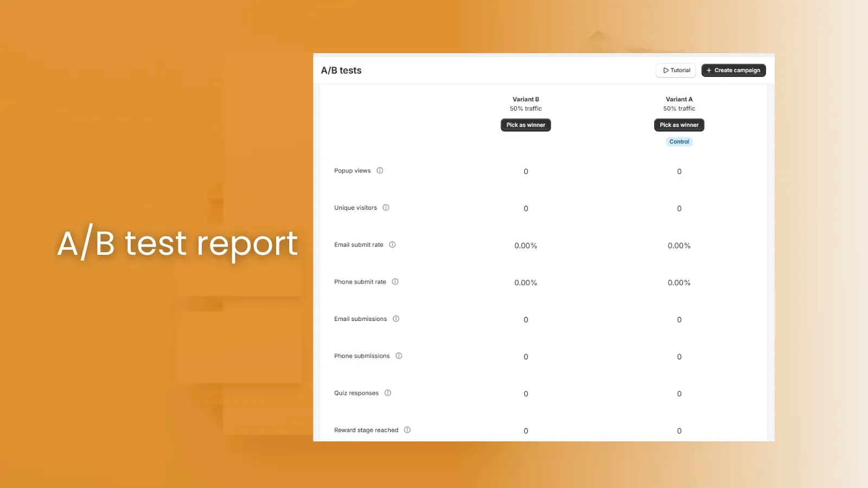
Task: Open info tooltip for Email submissions
Action: pyautogui.click(x=396, y=319)
